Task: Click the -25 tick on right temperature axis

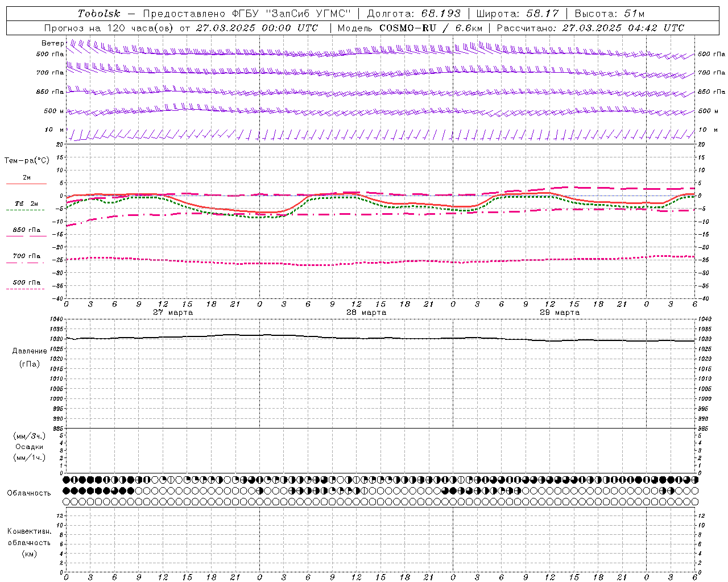Action: (704, 260)
